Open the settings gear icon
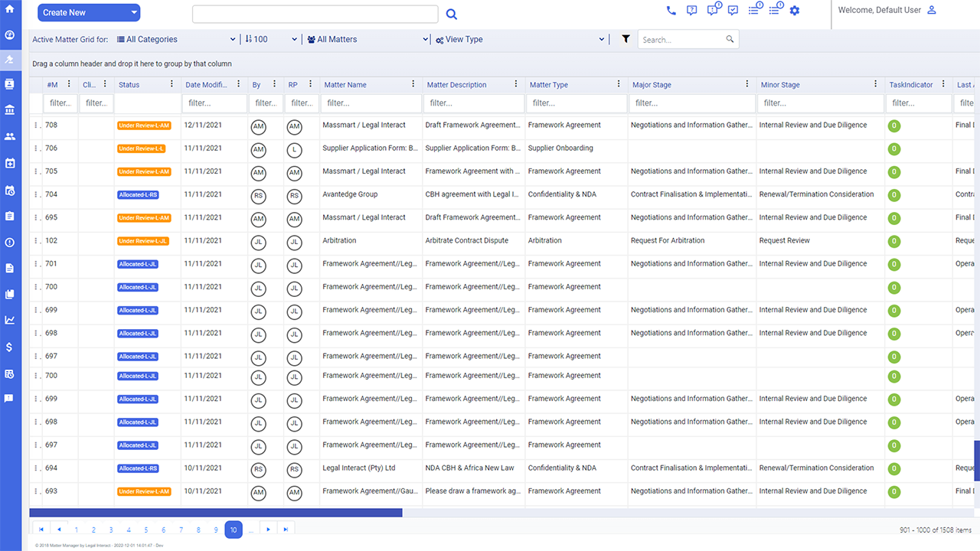This screenshot has height=551, width=980. (795, 11)
